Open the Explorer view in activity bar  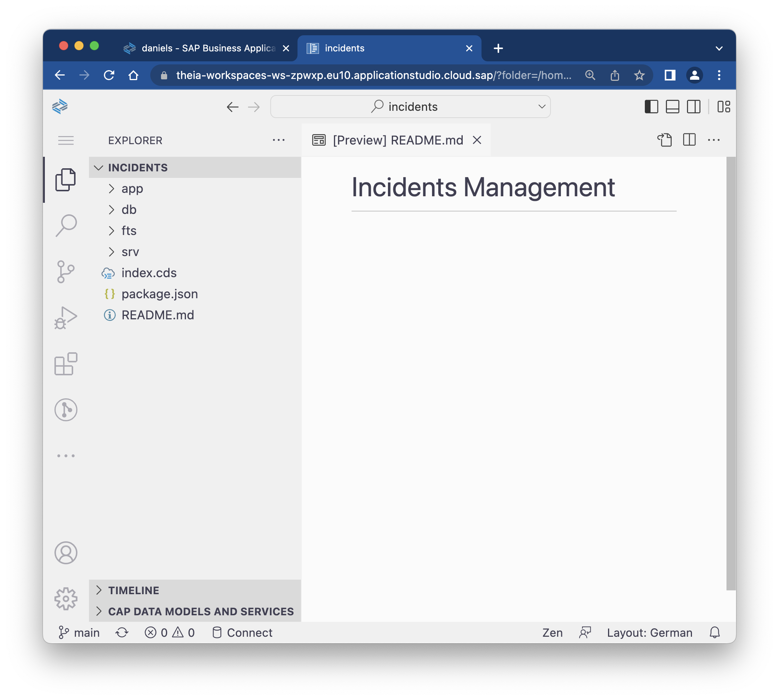tap(66, 180)
